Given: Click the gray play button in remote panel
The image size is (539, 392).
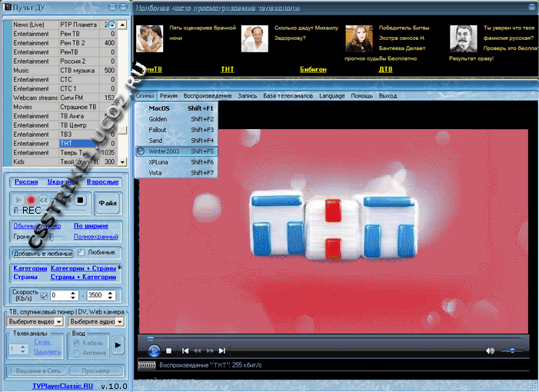Looking at the screenshot, I should 18,200.
